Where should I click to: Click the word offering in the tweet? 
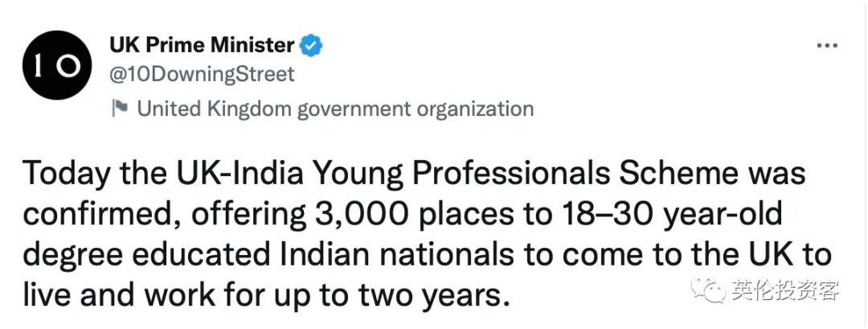point(247,214)
